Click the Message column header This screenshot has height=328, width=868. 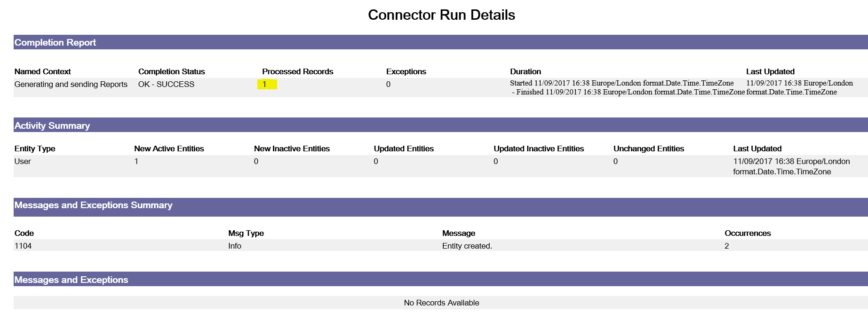(459, 233)
